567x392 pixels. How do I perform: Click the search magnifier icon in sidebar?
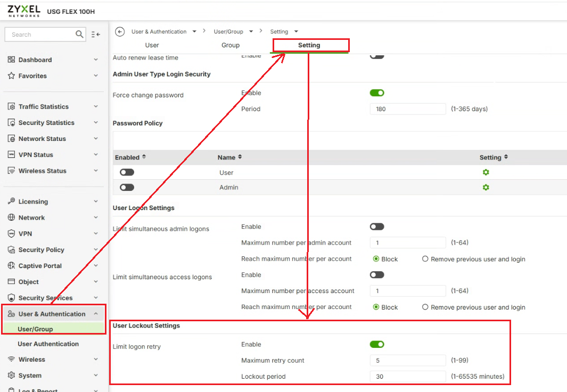tap(79, 35)
